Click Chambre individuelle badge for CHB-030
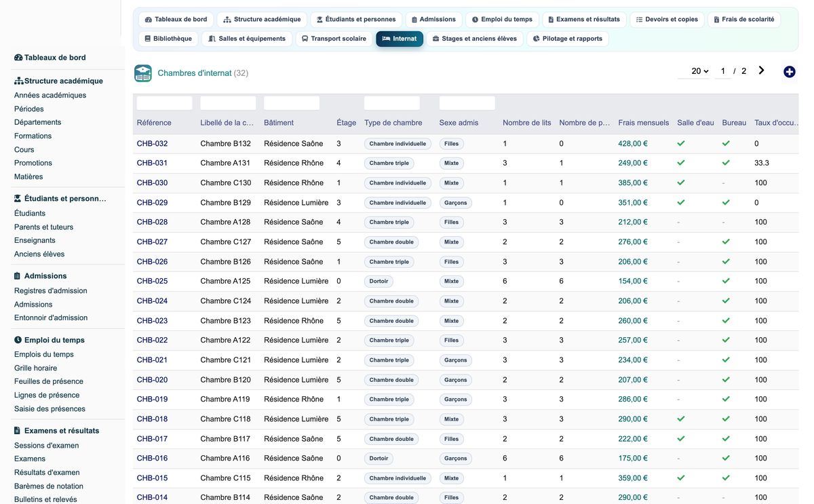 tap(398, 183)
